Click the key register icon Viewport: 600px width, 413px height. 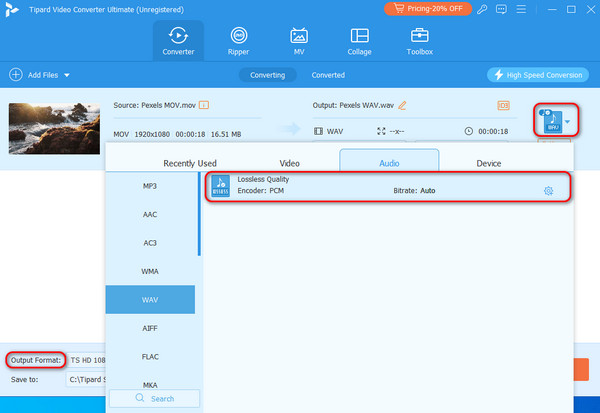(482, 9)
